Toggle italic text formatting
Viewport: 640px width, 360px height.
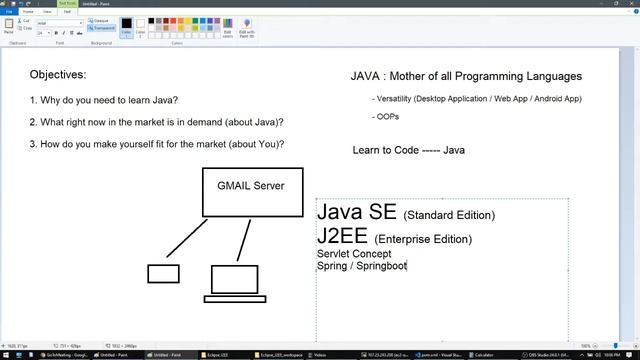tap(64, 33)
